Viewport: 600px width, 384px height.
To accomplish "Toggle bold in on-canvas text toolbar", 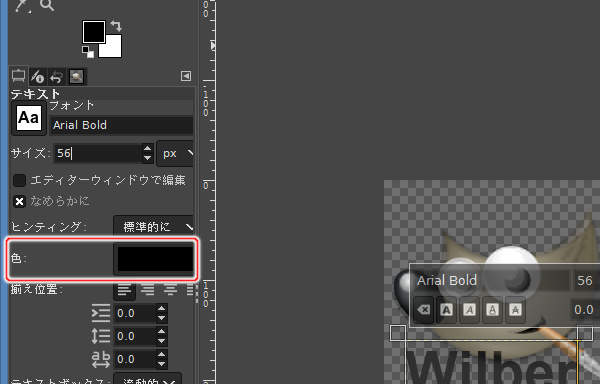I will point(446,310).
